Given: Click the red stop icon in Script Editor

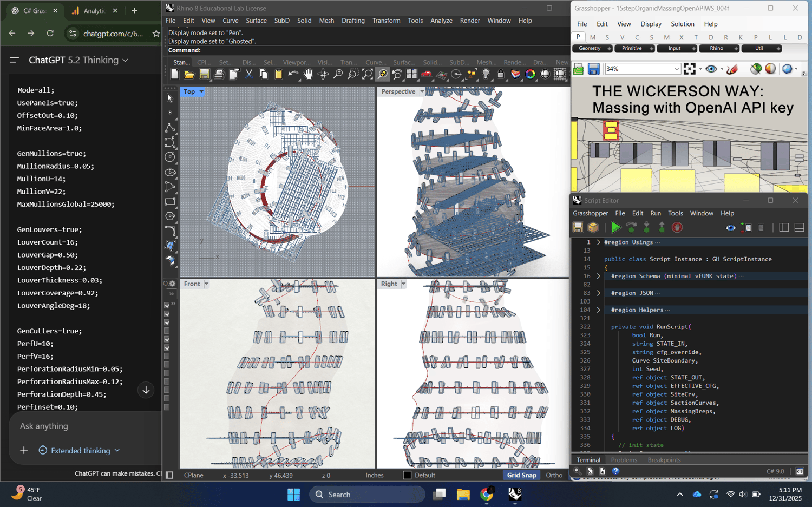Looking at the screenshot, I should (x=677, y=228).
